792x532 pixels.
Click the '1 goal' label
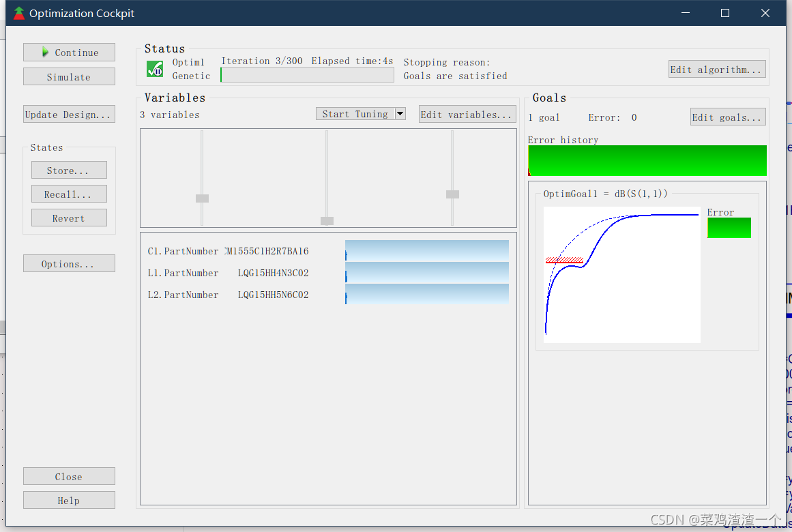coord(544,117)
